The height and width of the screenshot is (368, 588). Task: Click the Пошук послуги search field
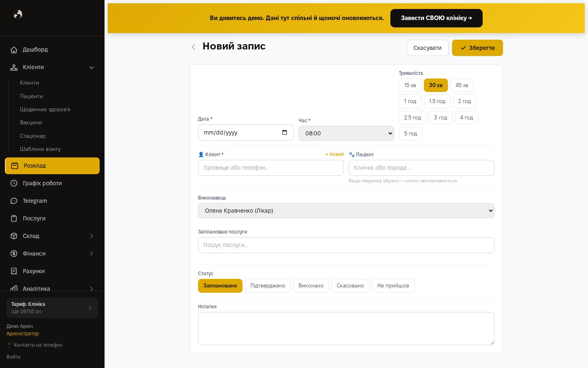346,245
